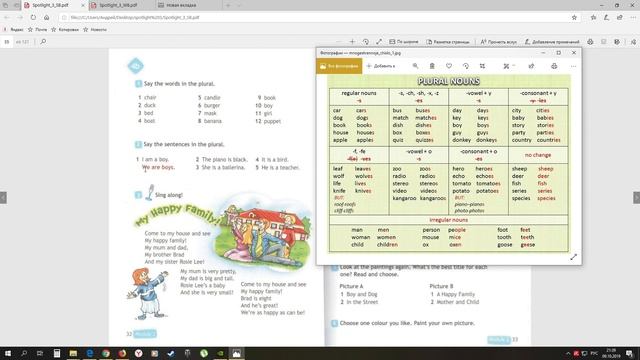
Task: Launch Calculator from the taskbar
Action: 57,353
